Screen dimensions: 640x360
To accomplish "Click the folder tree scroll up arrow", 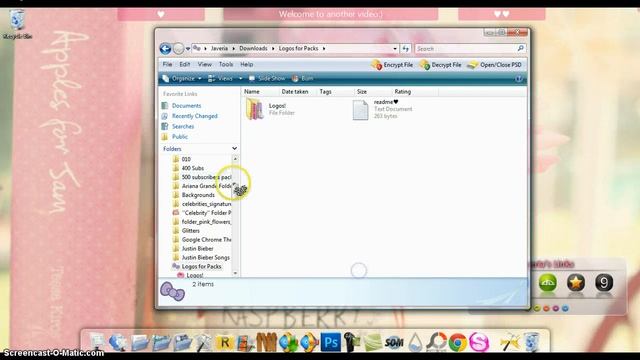I will coord(235,158).
